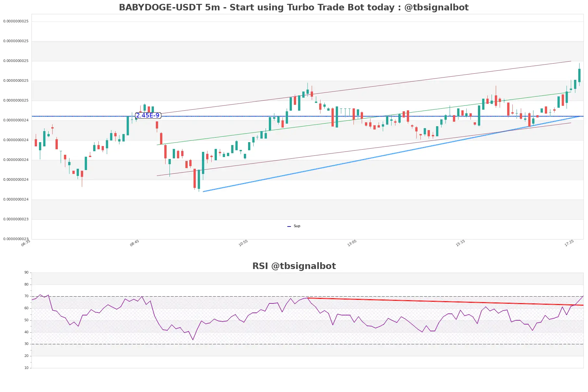Click the 0.0000000023 bottom price label
588x392 pixels.
coord(16,239)
